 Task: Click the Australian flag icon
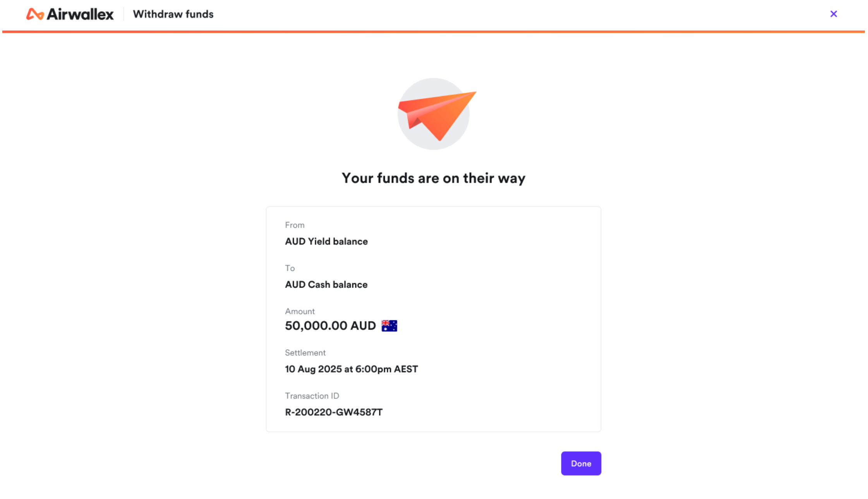389,326
